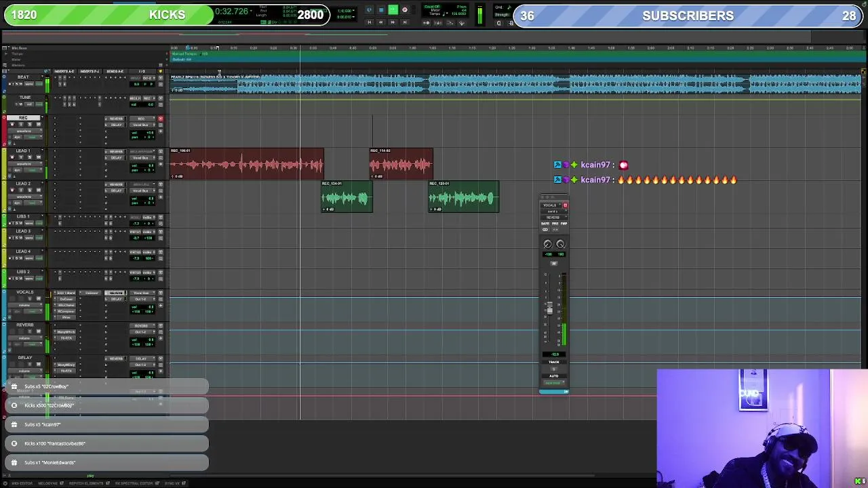The image size is (868, 488).
Task: Toggle input monitoring on the REC track
Action: [21, 125]
